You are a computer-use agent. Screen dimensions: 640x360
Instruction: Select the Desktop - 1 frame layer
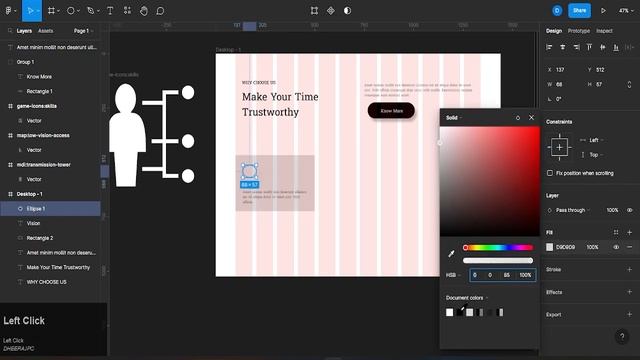tap(50, 194)
